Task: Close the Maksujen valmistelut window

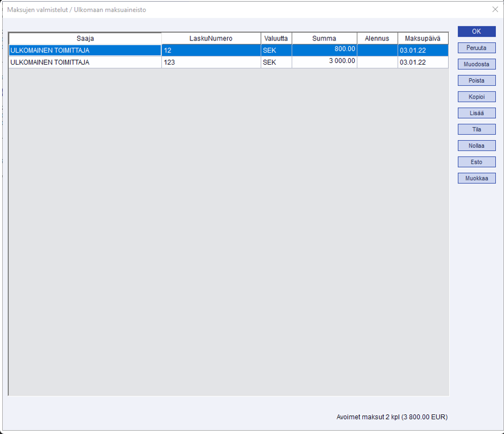Action: [x=495, y=9]
